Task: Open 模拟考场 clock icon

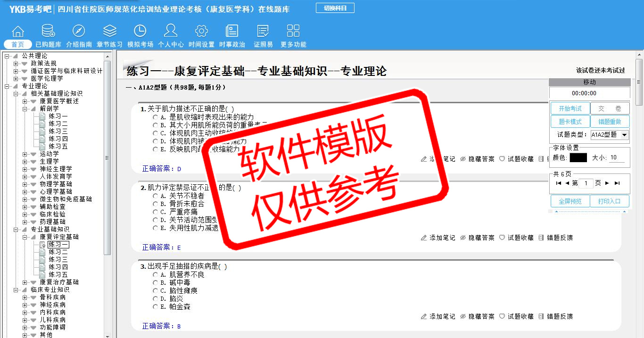Action: 140,31
